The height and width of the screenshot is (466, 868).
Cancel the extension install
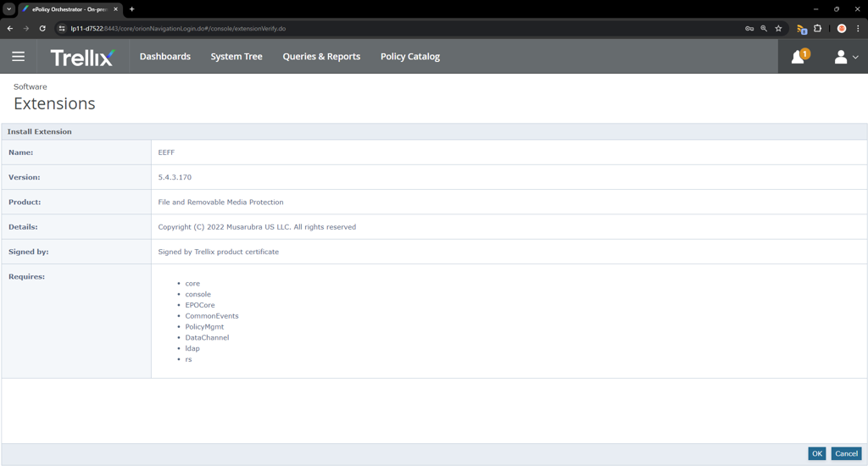846,453
